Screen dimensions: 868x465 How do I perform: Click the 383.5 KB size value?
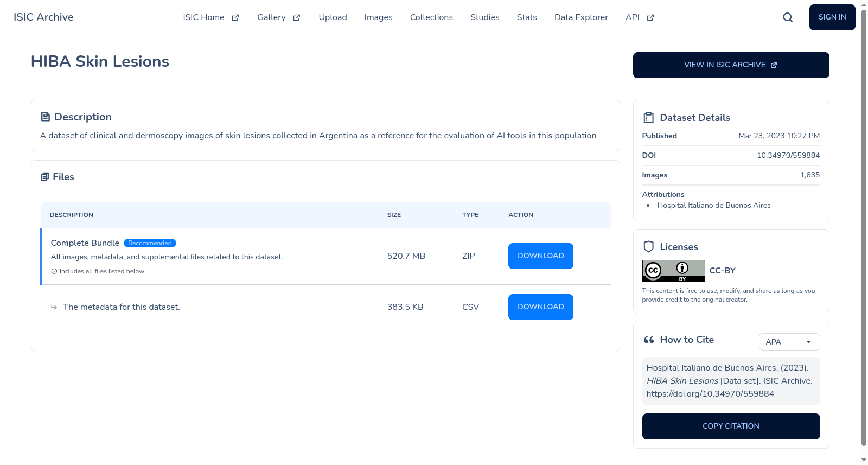[405, 307]
